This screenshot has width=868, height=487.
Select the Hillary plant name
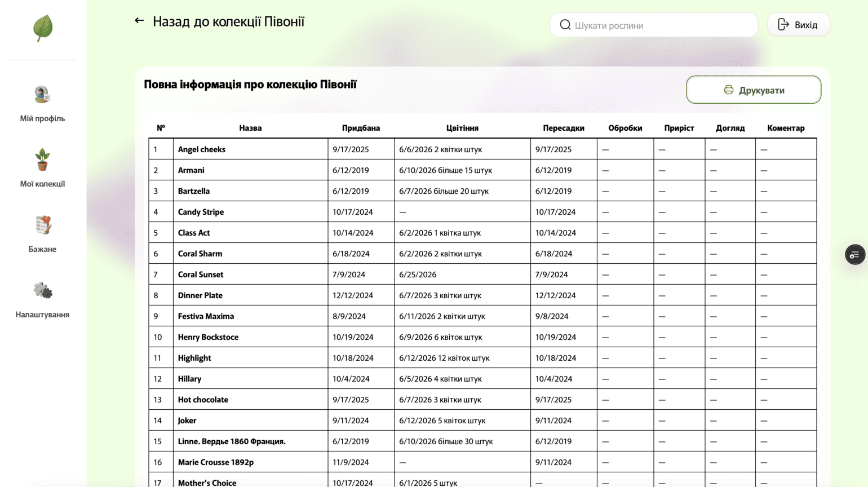point(189,379)
